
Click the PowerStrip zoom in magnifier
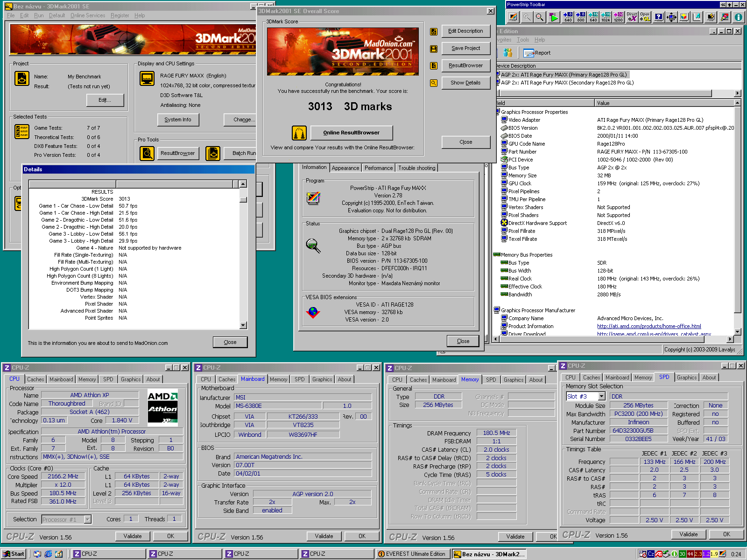click(x=527, y=17)
